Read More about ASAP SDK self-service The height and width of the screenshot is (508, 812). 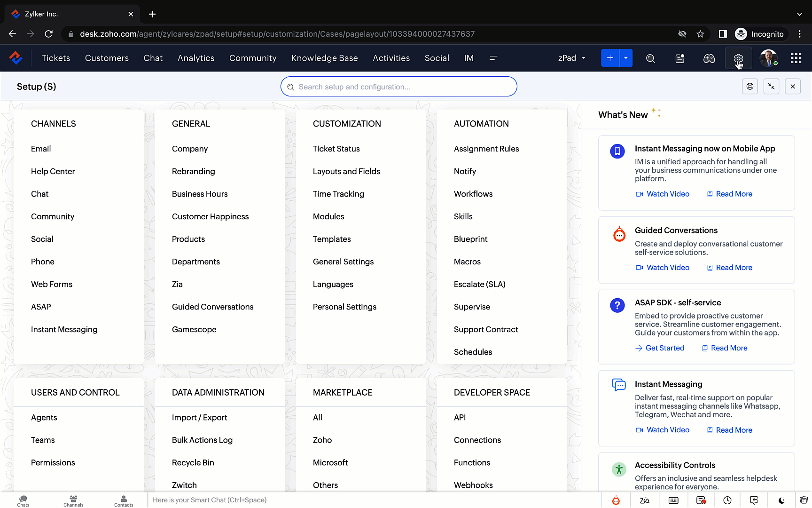tap(724, 348)
